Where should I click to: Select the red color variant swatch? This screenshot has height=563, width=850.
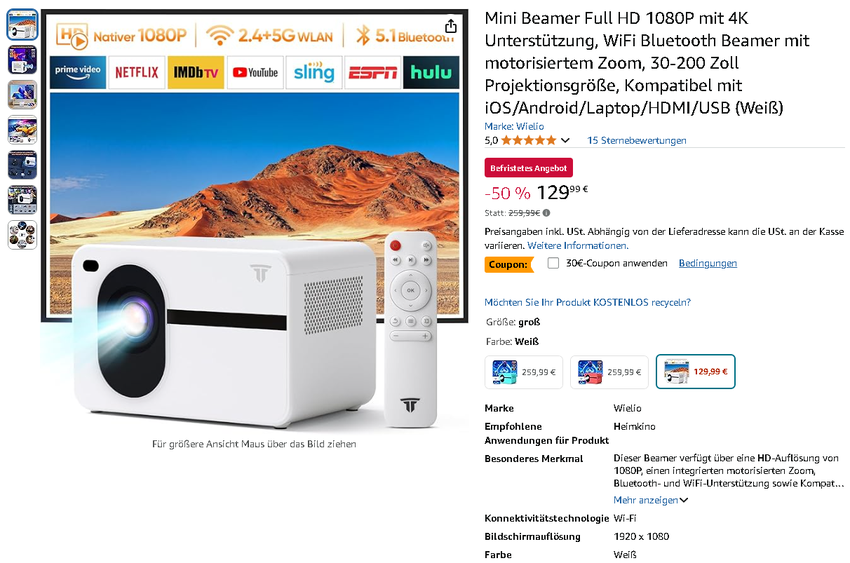coord(609,372)
